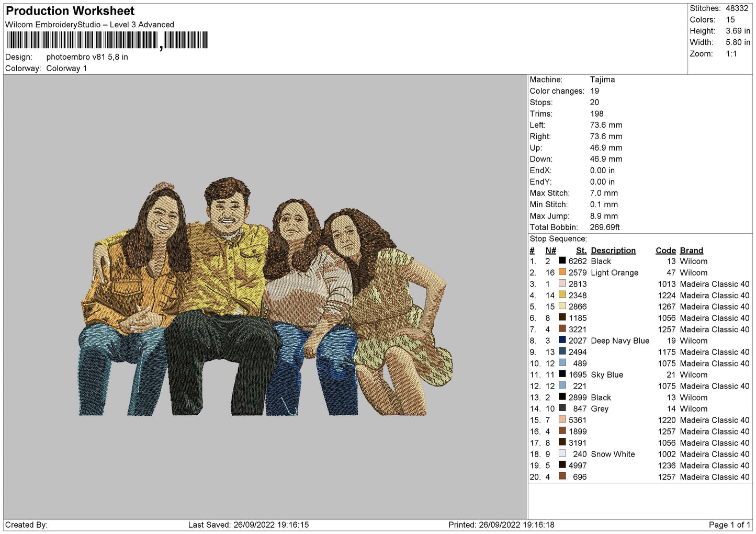Select the Sky Blue row swatch with 1695 stitches
The image size is (756, 534).
pyautogui.click(x=562, y=374)
